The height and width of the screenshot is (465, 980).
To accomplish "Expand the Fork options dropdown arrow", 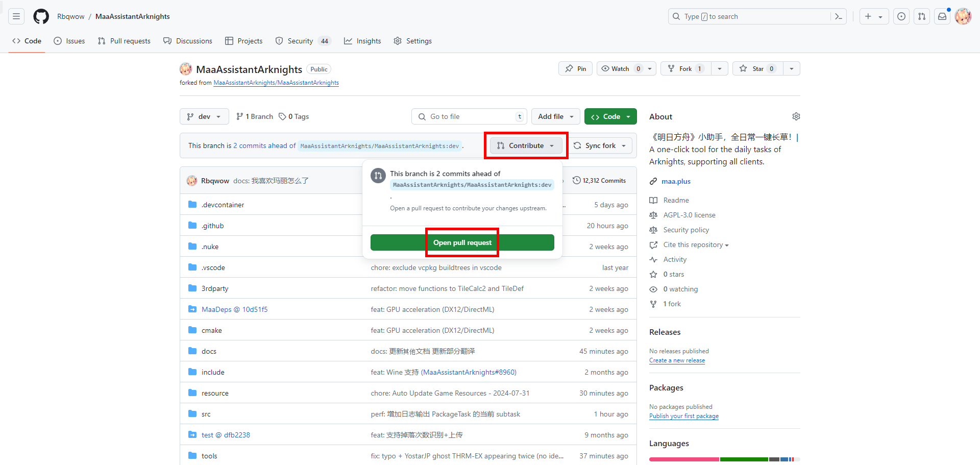I will click(719, 68).
